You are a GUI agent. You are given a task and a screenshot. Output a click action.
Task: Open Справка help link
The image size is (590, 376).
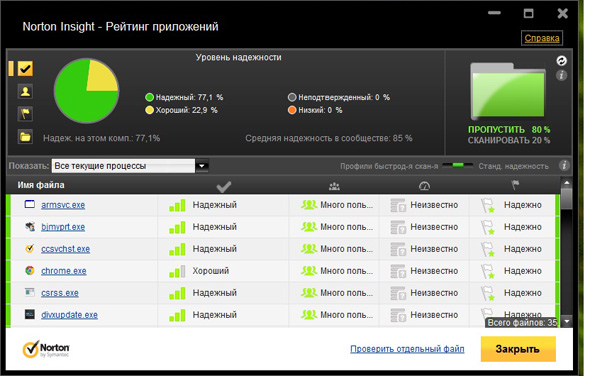tap(542, 38)
